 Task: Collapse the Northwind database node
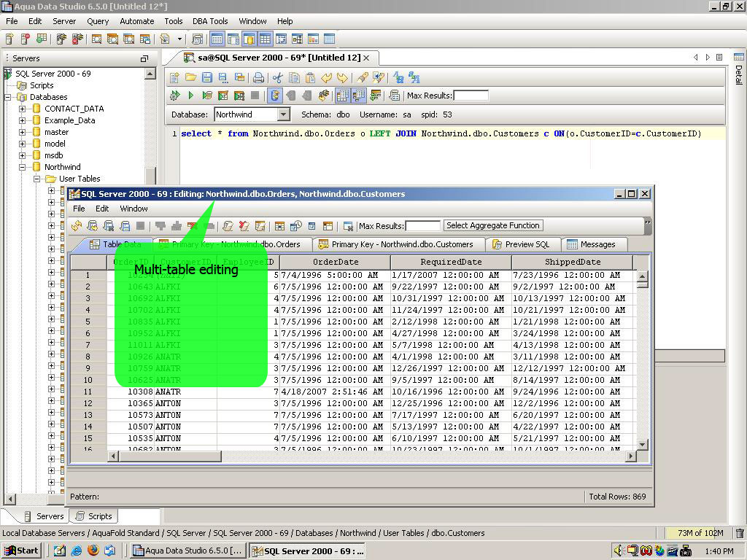point(22,167)
